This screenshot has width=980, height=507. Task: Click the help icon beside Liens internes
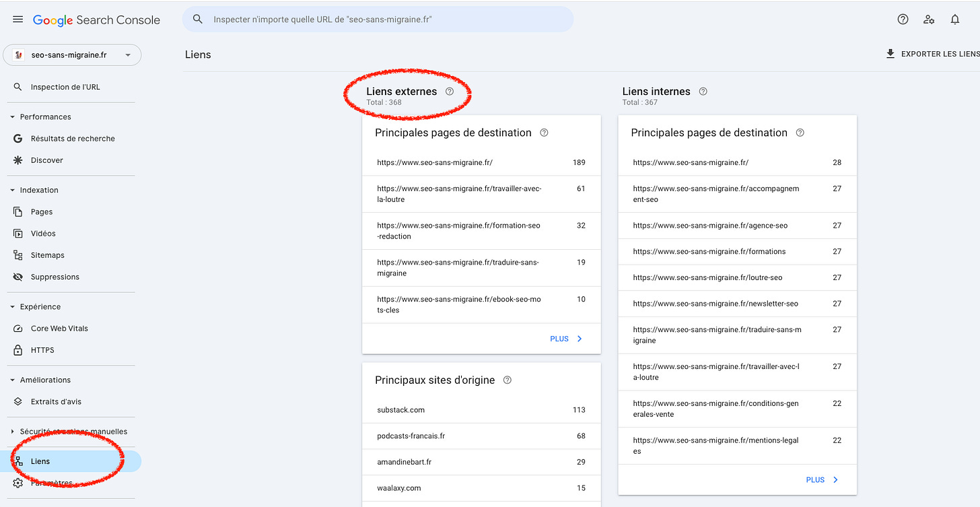click(x=703, y=92)
